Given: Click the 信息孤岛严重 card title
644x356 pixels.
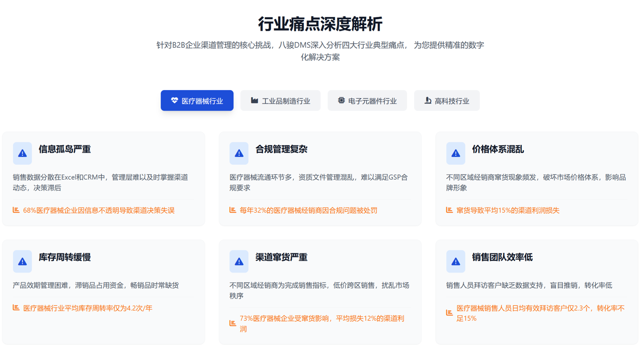Looking at the screenshot, I should click(x=66, y=149).
